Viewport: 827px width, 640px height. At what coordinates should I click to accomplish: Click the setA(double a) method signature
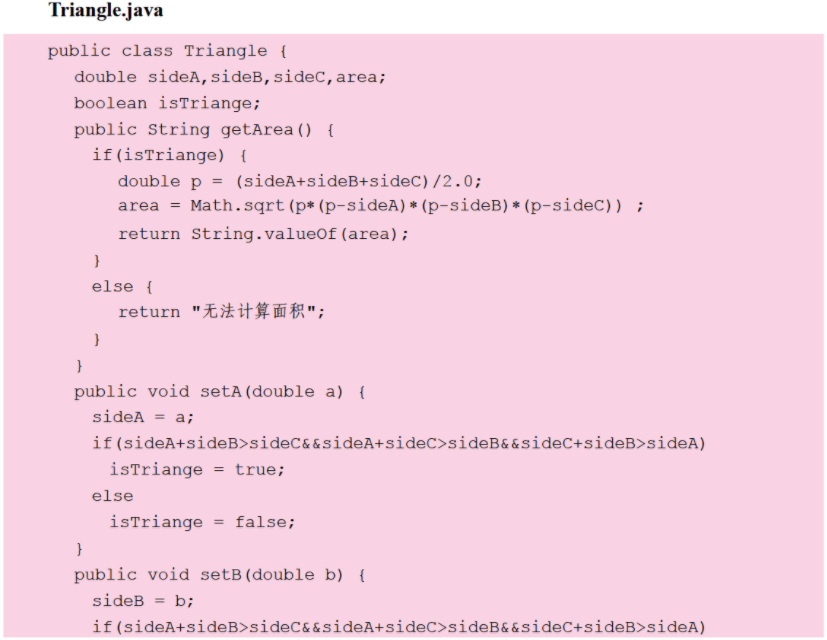[x=219, y=391]
